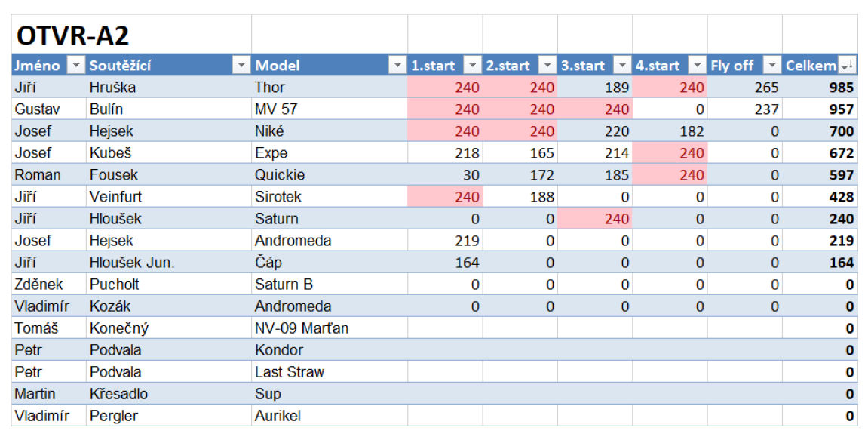Screen dimensions: 868x443
Task: Select the Fly off value 265
Action: coord(744,87)
